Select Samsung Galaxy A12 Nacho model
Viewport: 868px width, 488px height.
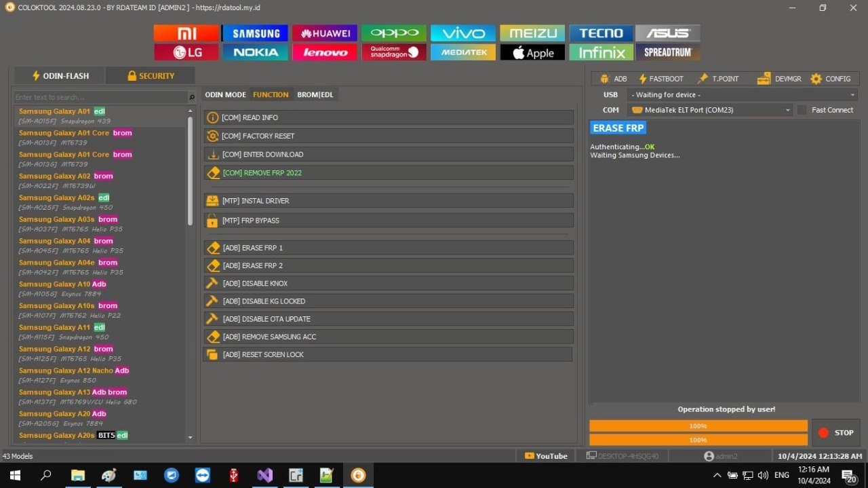[100, 375]
